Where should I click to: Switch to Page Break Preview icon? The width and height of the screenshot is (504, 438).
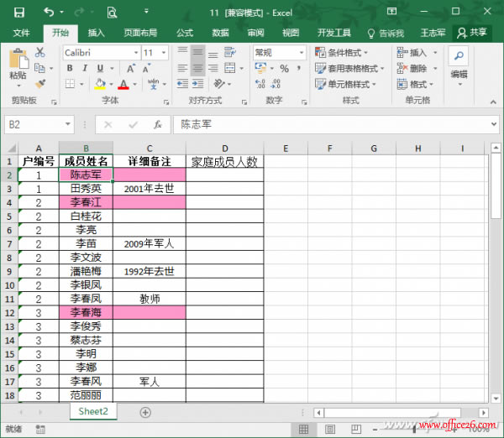(356, 429)
